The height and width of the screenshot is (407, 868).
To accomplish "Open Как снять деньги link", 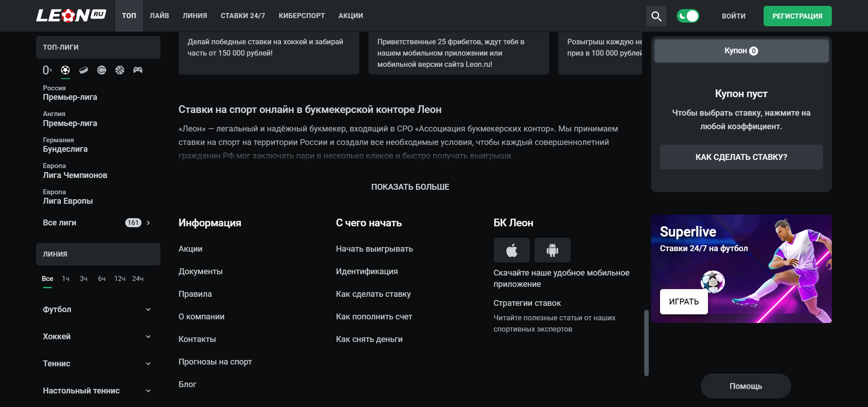I will point(369,339).
